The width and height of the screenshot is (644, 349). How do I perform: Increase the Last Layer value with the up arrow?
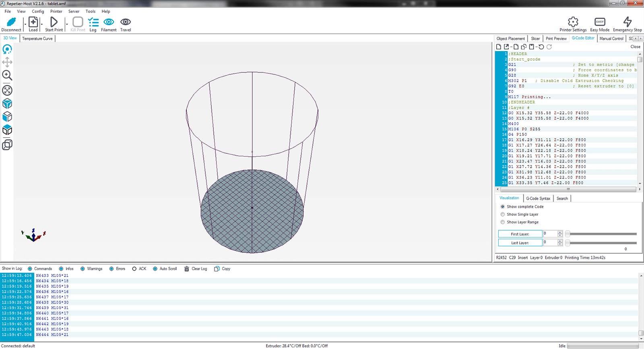click(x=560, y=241)
